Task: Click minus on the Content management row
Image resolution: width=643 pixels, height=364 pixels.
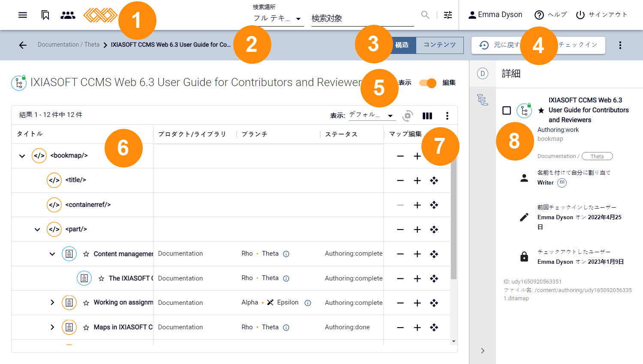Action: (400, 254)
